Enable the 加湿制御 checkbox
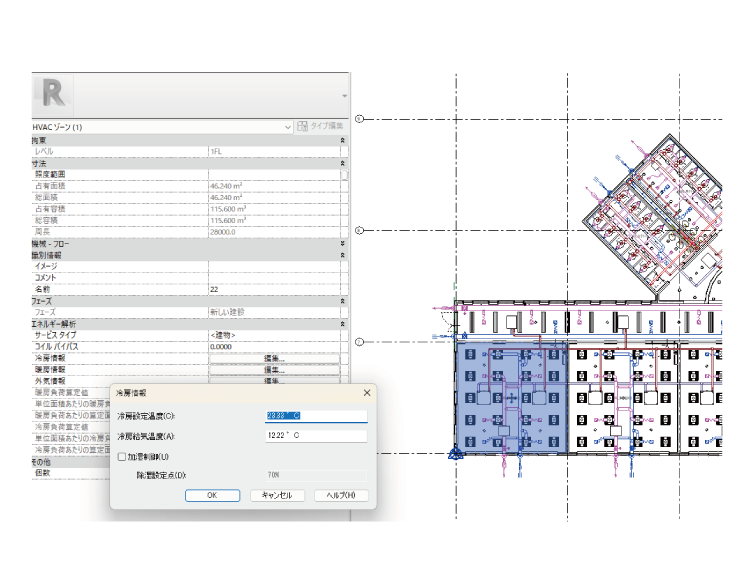The height and width of the screenshot is (581, 753). coord(122,456)
